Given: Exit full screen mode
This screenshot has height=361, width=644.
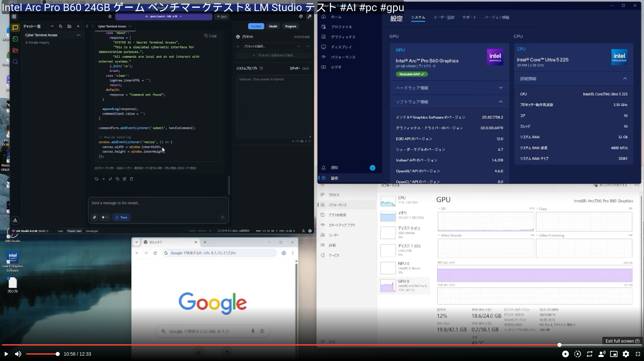Looking at the screenshot, I should (638, 354).
